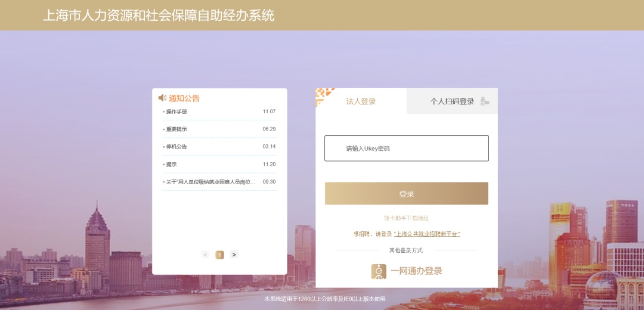Click the 一网通办 logo icon

tap(379, 271)
